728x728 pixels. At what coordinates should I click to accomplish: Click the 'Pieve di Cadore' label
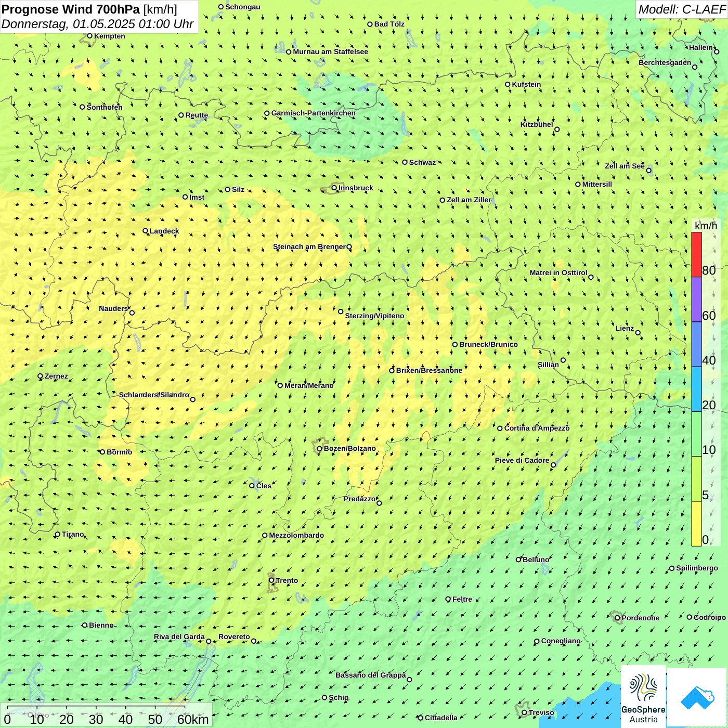click(x=522, y=460)
